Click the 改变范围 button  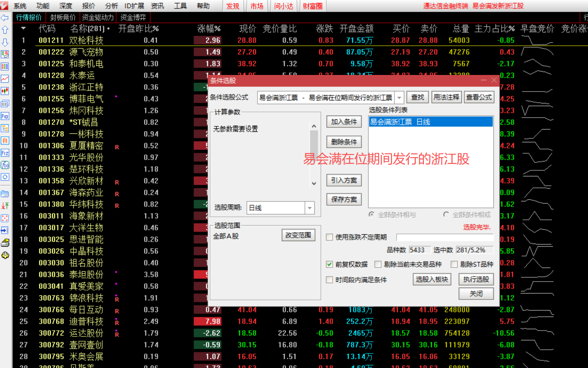(298, 235)
